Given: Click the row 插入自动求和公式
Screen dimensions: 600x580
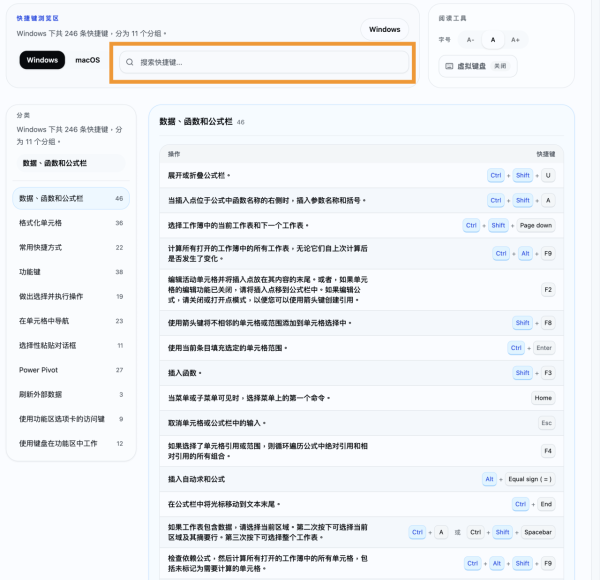Looking at the screenshot, I should 361,479.
